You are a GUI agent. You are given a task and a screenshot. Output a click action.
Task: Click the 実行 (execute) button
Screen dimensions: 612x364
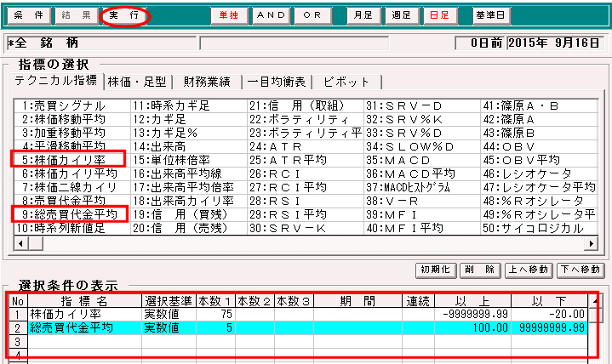click(x=124, y=15)
